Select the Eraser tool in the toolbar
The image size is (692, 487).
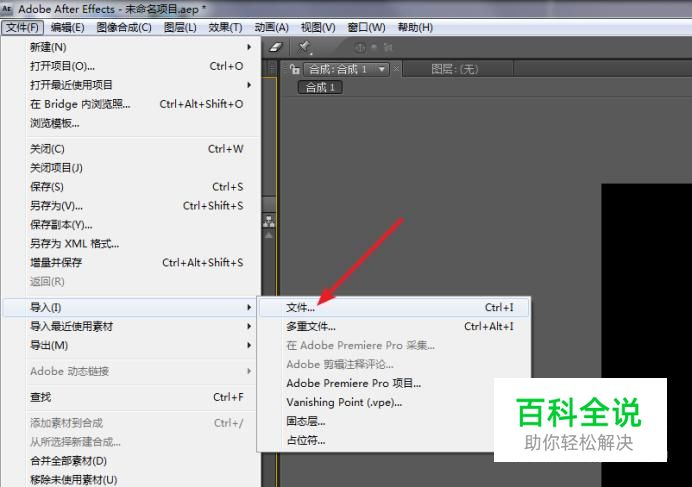coord(276,47)
